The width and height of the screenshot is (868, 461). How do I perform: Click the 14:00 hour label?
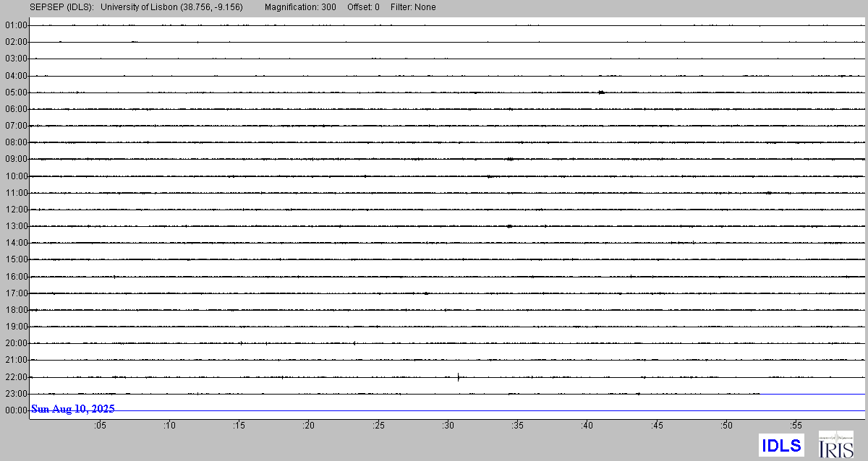[16, 243]
